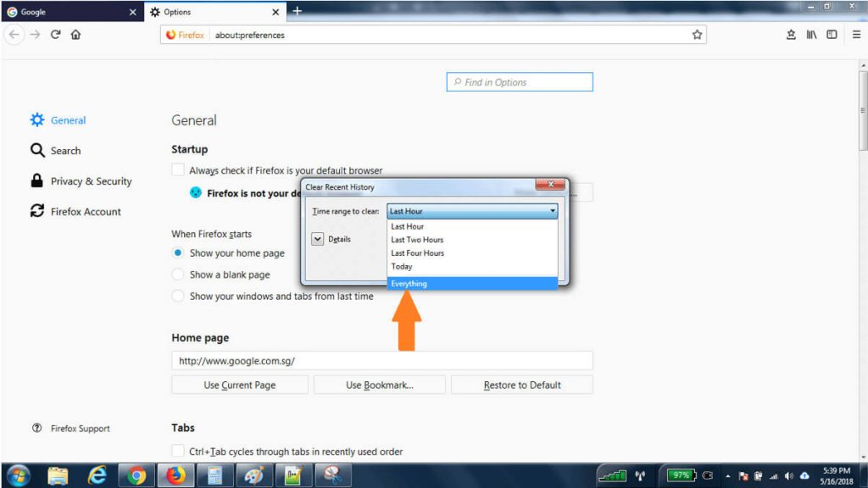
Task: Open Snipping Tool from taskbar
Action: pos(332,475)
